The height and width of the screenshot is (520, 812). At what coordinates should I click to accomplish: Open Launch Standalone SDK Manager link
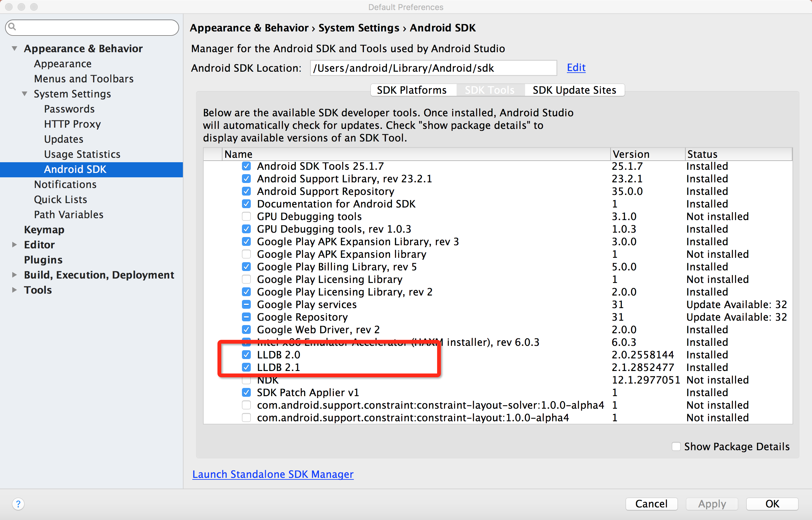click(273, 474)
